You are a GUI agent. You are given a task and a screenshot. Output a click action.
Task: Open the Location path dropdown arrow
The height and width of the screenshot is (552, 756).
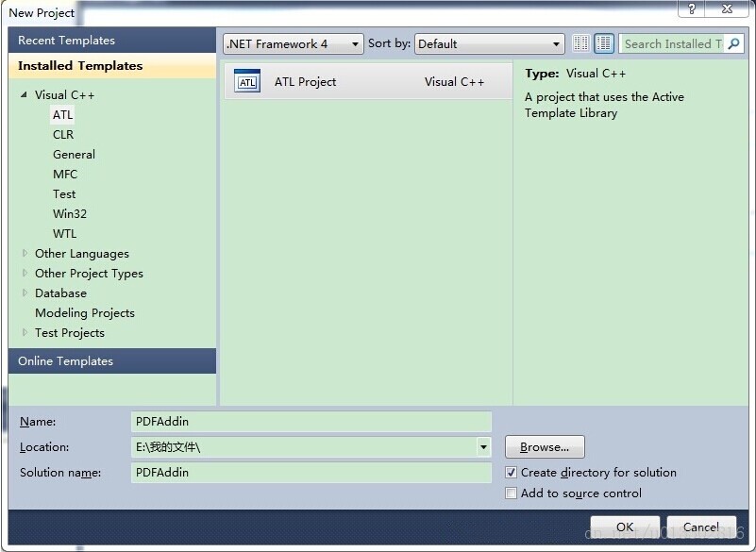coord(483,447)
